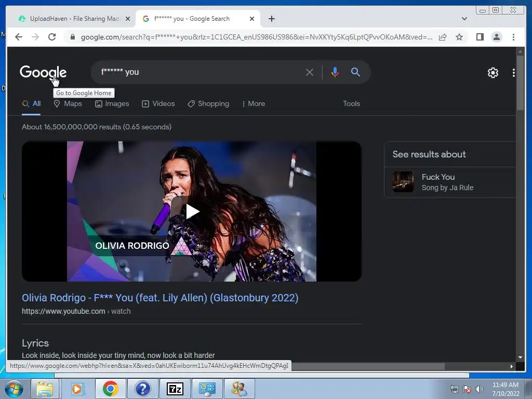
Task: Open Google's vertical dots menu beside the gear
Action: (513, 73)
